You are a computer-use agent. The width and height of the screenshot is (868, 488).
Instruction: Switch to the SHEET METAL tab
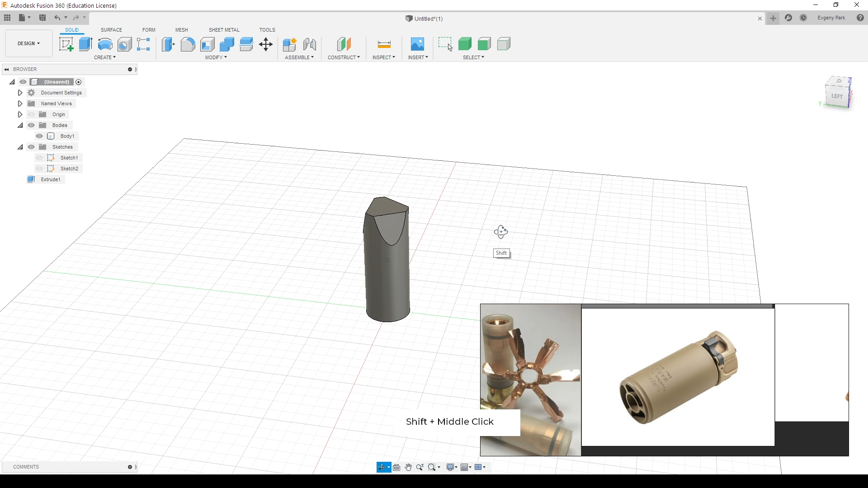(224, 30)
